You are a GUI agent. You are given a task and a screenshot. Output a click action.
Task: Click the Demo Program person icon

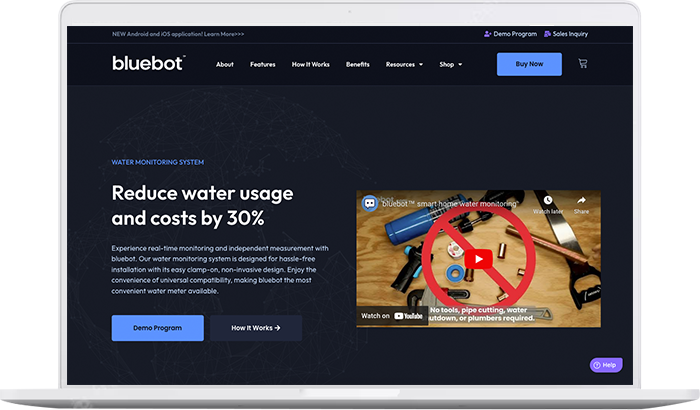488,34
